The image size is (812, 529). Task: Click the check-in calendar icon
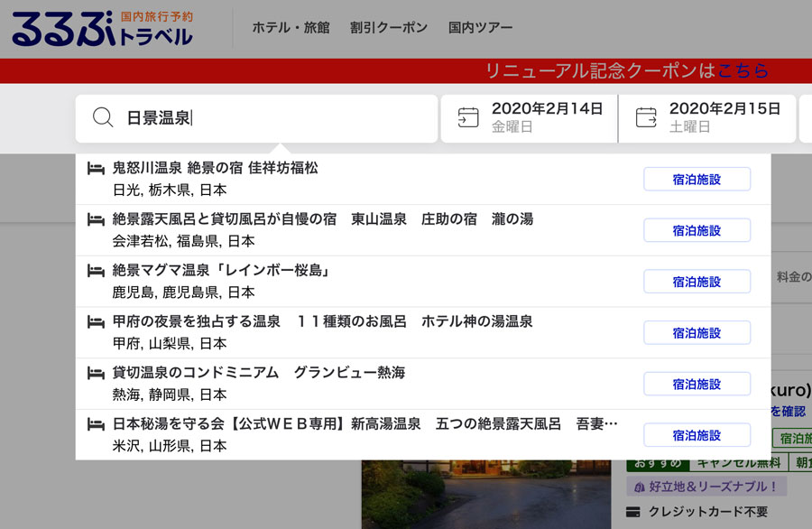click(468, 117)
